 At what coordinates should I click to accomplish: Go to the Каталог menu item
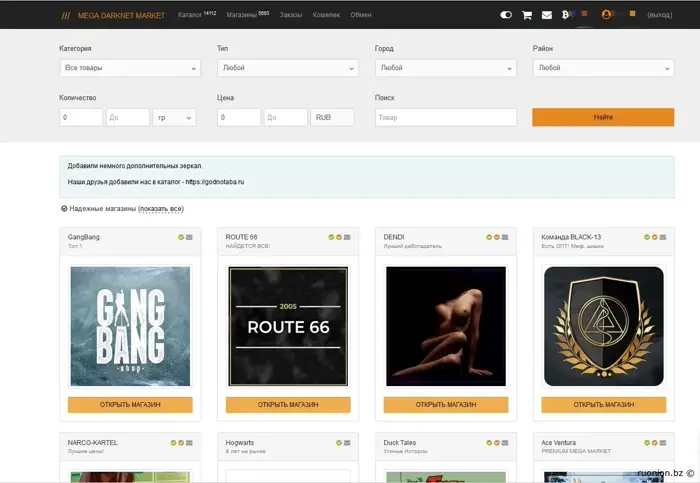click(194, 15)
